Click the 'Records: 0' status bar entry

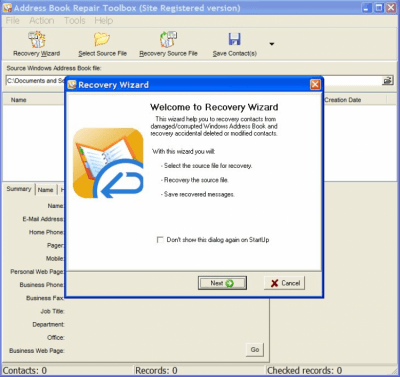coord(156,371)
